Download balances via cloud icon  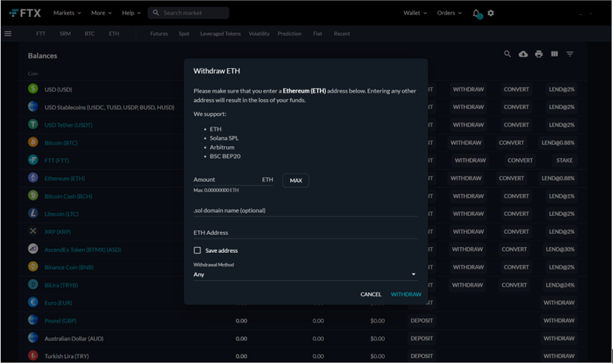click(x=523, y=54)
